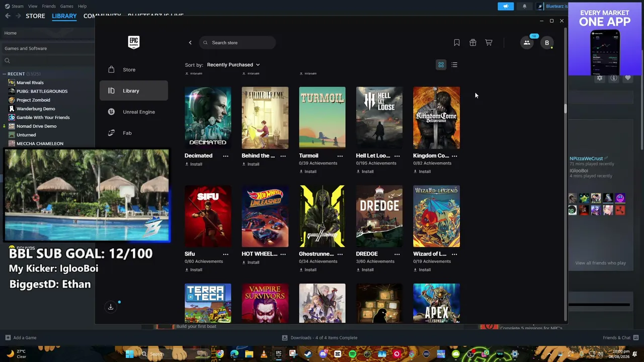This screenshot has width=644, height=362.
Task: Install Wizard of Legend
Action: [422, 269]
